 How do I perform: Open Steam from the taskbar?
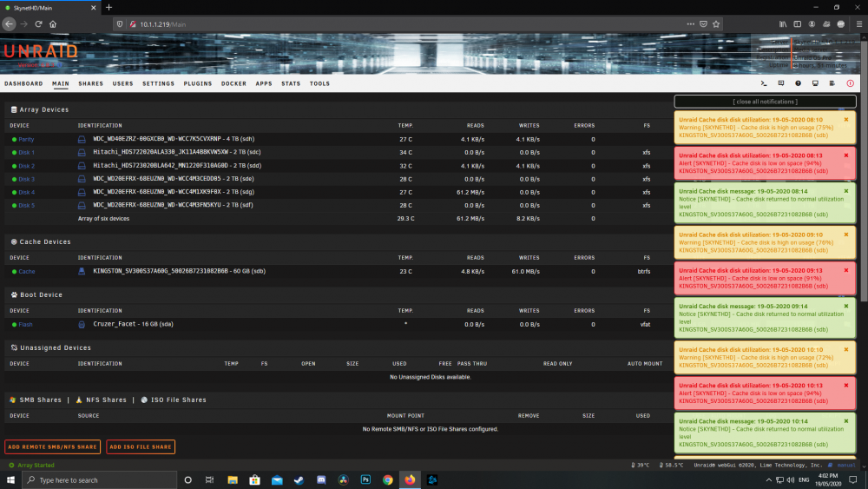pyautogui.click(x=299, y=479)
